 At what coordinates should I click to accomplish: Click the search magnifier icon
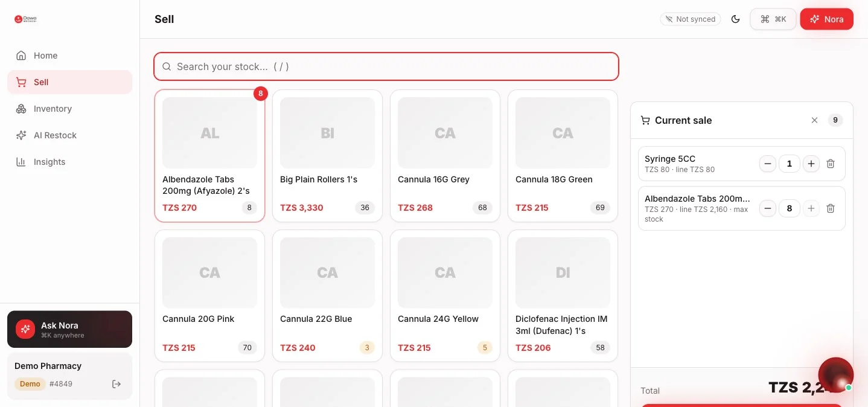click(x=167, y=66)
